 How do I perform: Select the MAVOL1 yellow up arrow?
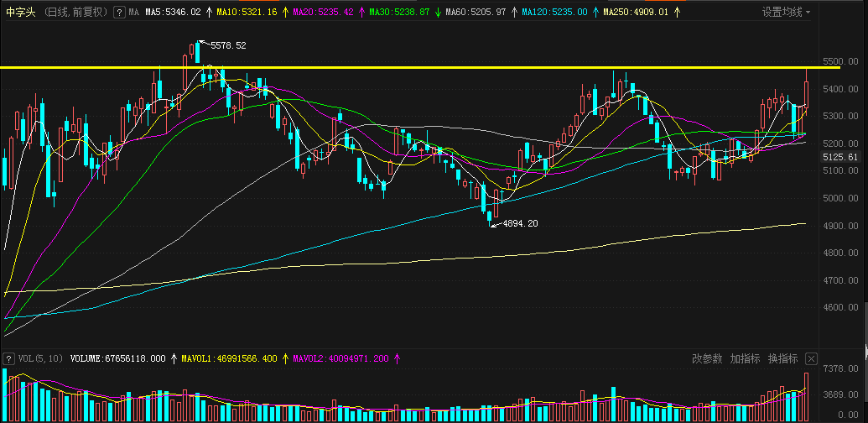point(286,358)
